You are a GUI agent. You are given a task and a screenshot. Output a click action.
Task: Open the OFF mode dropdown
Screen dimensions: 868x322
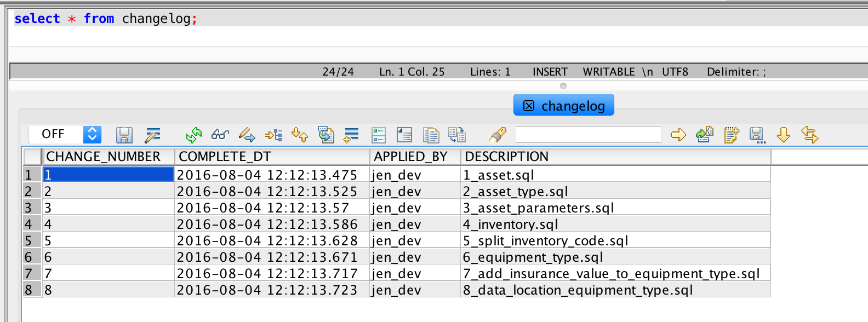(x=92, y=134)
